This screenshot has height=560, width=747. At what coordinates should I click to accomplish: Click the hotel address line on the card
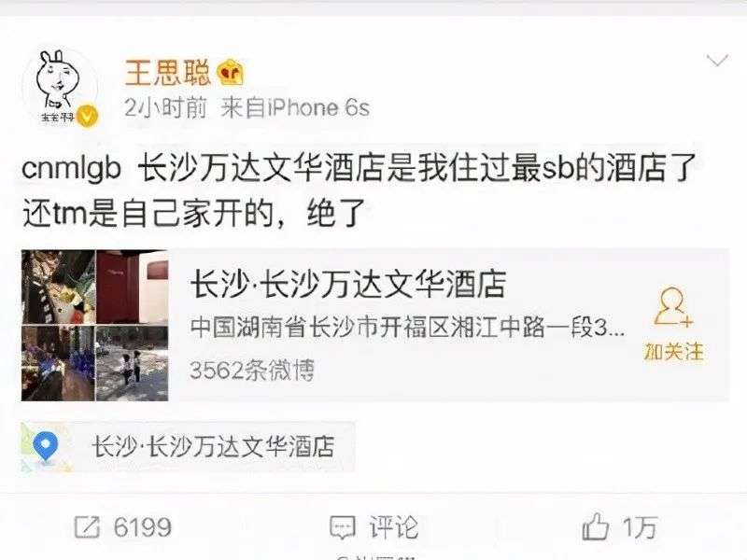[x=407, y=328]
